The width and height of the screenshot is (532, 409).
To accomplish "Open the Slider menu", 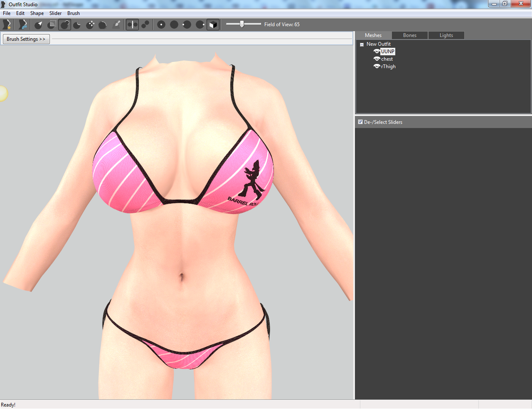I will point(56,13).
